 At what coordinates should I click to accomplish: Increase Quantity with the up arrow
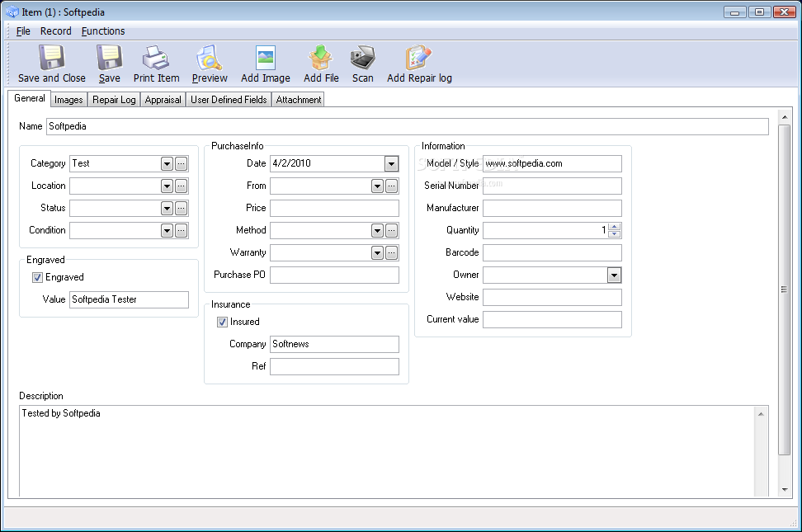[614, 227]
